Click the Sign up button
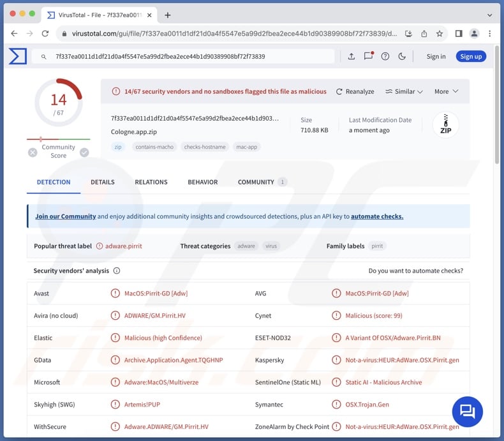Viewport: 504px width, 441px height. coord(471,57)
